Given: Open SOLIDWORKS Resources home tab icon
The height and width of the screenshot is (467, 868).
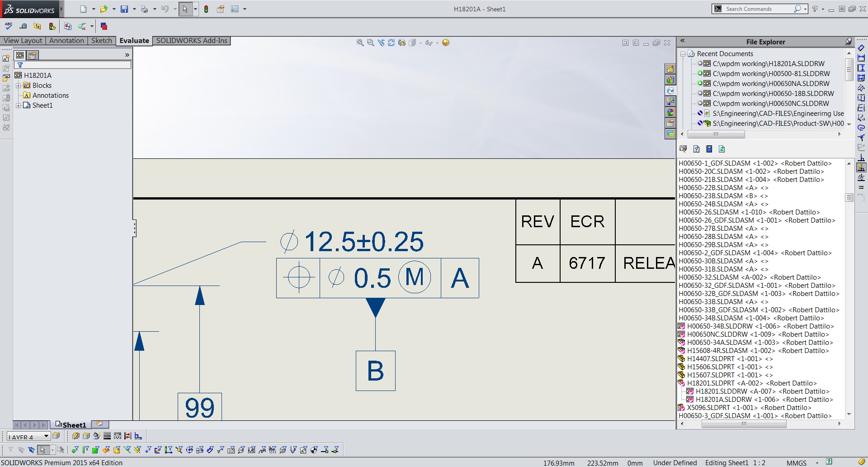Looking at the screenshot, I should pyautogui.click(x=670, y=69).
